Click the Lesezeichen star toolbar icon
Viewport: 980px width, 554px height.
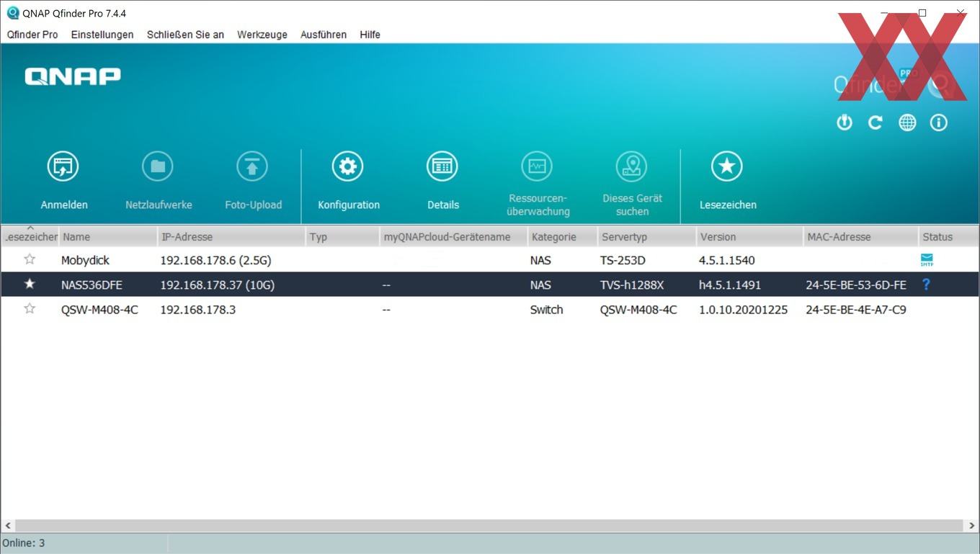pyautogui.click(x=727, y=167)
